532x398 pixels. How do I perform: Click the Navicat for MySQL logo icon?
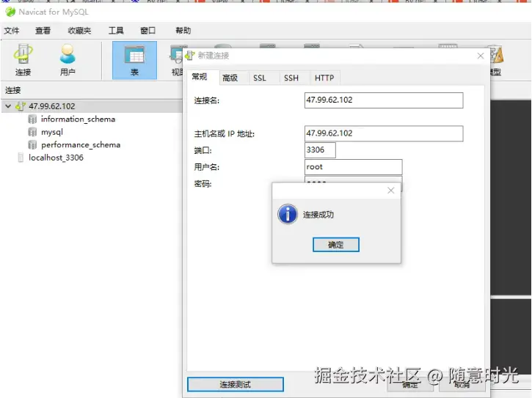10,12
